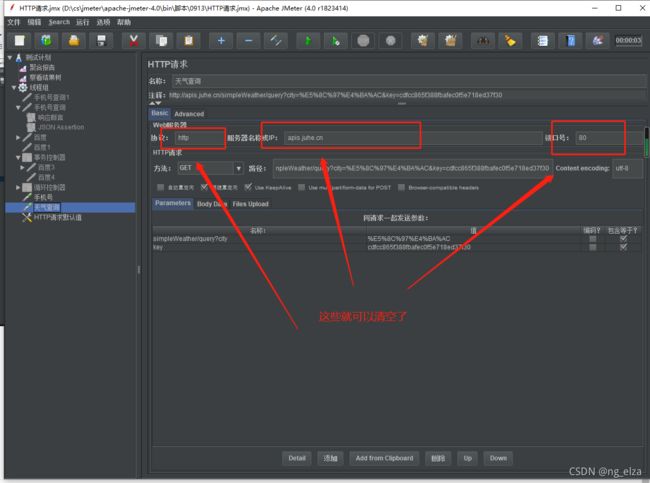Image resolution: width=650 pixels, height=483 pixels.
Task: Start the test with the green arrow
Action: point(308,41)
